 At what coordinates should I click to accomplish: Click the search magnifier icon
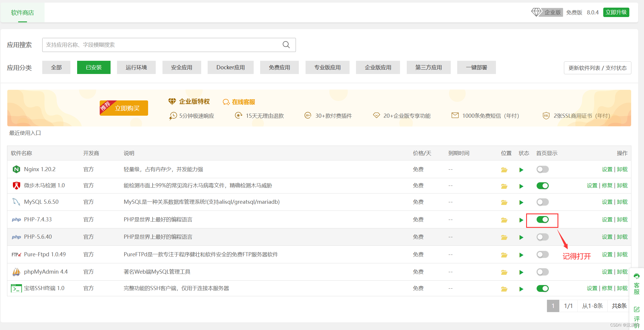click(x=286, y=45)
